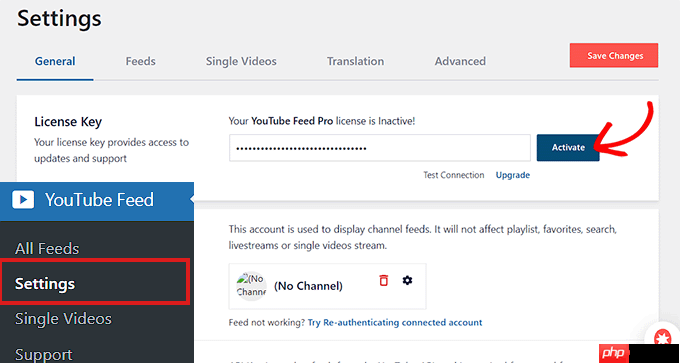The width and height of the screenshot is (680, 363).
Task: Click the License Key heading
Action: [68, 122]
